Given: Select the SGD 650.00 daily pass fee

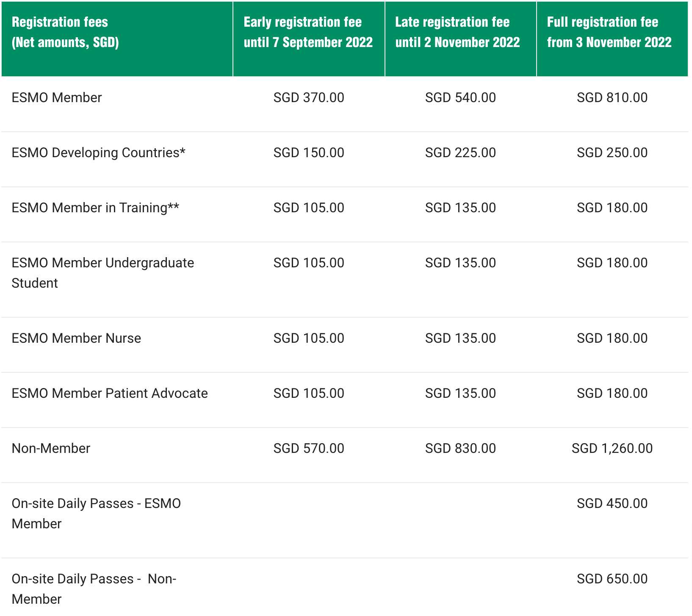Looking at the screenshot, I should coord(612,579).
